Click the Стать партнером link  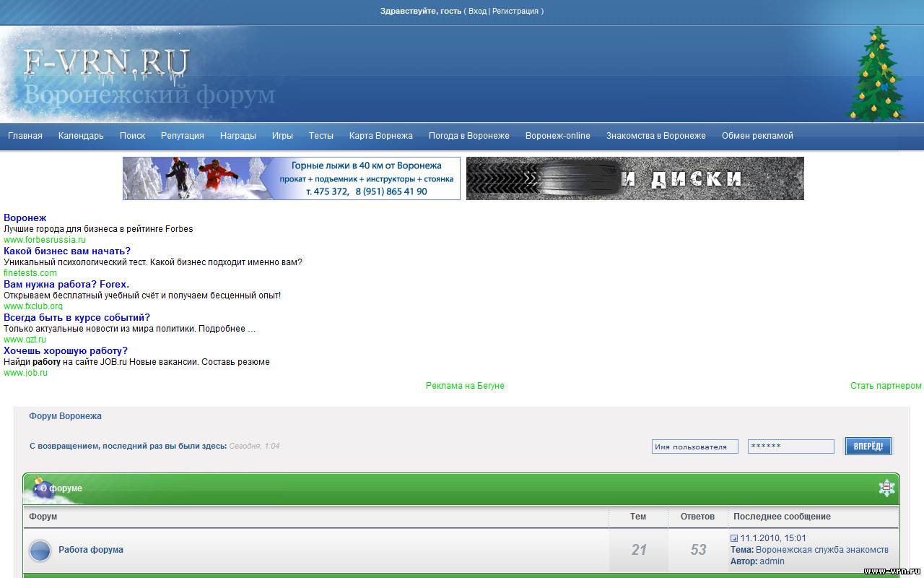point(886,386)
